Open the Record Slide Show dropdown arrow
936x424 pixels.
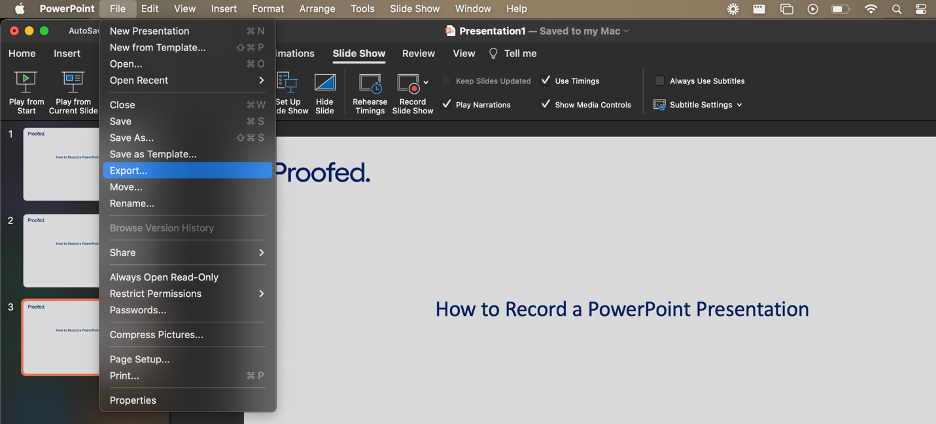click(426, 82)
